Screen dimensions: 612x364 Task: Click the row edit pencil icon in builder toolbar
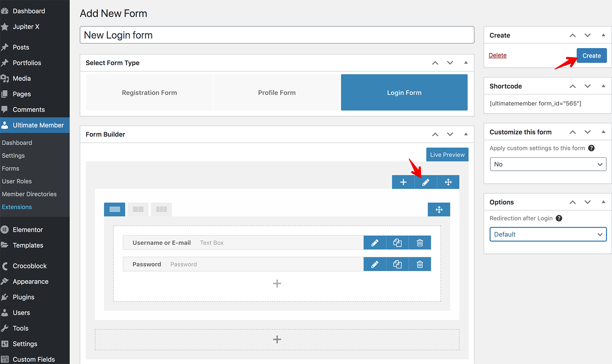426,182
